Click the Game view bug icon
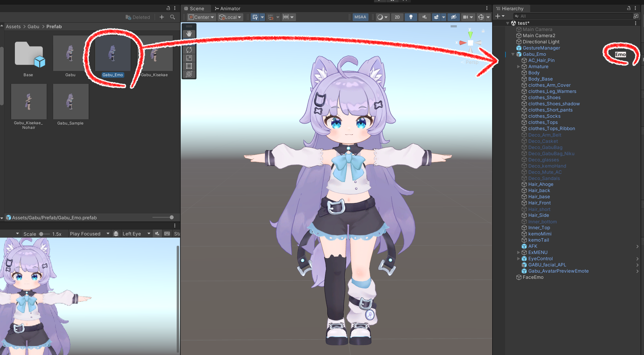The width and height of the screenshot is (644, 355). [x=116, y=234]
